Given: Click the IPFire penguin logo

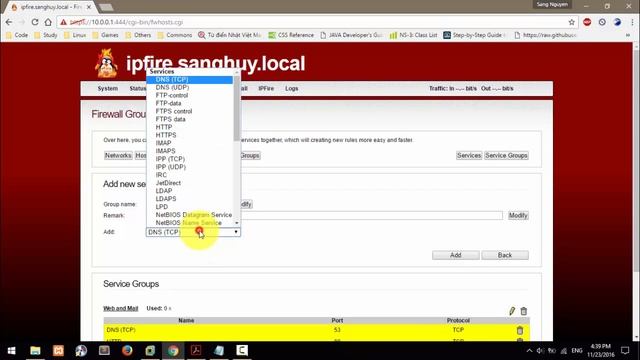Looking at the screenshot, I should [107, 63].
